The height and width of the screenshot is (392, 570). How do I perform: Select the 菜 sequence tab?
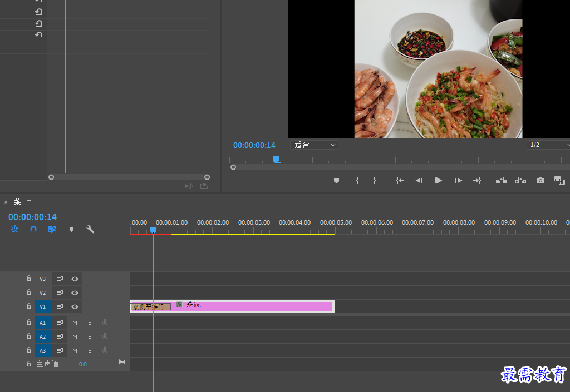tap(17, 201)
